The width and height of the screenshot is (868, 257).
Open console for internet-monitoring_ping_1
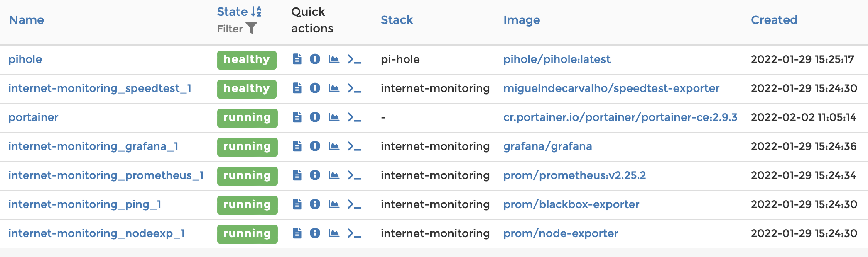point(354,204)
